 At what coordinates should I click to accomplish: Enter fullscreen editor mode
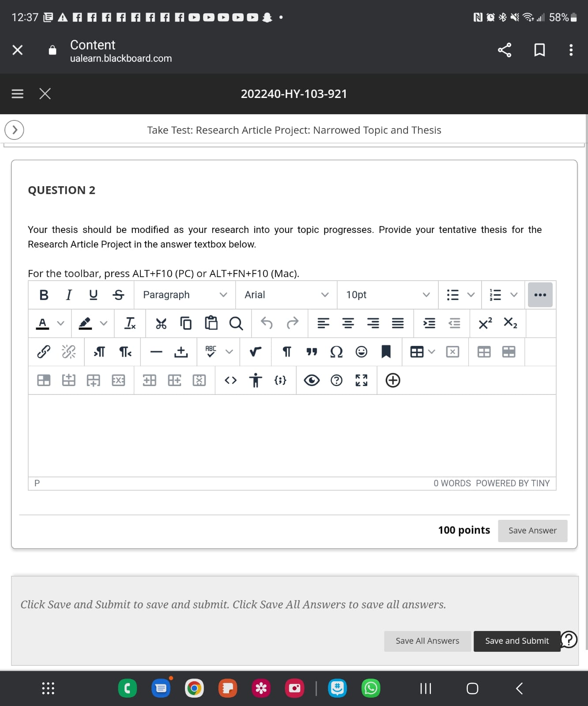coord(361,380)
